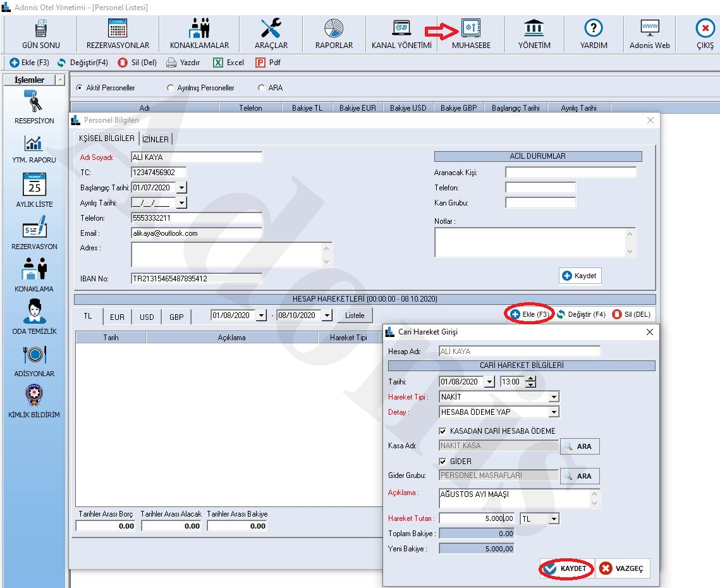This screenshot has width=720, height=588.
Task: Open the Detay combo box
Action: [554, 412]
